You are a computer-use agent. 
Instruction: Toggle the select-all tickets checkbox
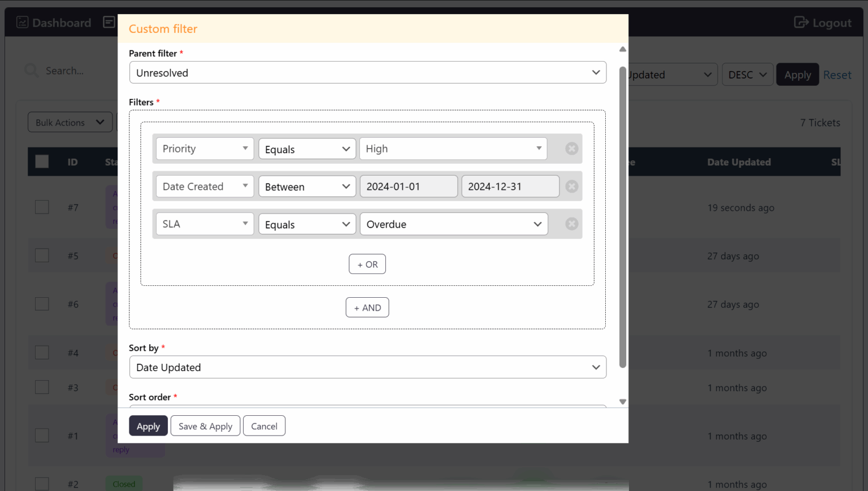point(42,162)
